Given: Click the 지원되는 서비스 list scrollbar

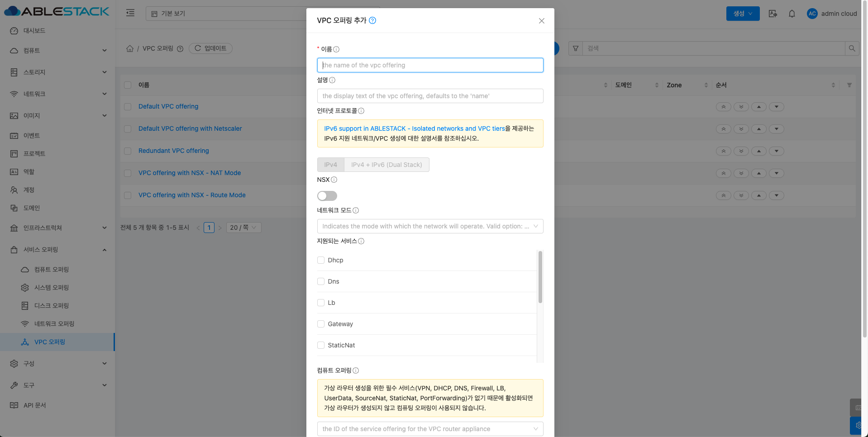Looking at the screenshot, I should tap(540, 277).
